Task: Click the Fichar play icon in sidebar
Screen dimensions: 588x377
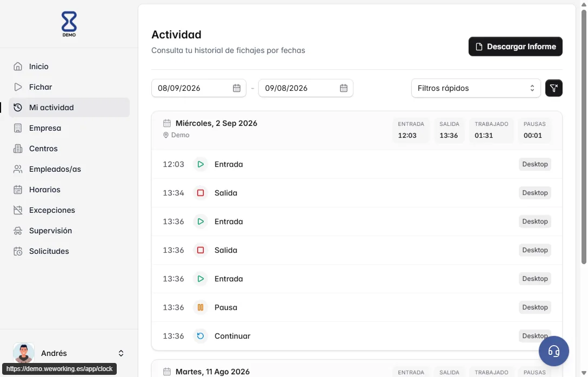Action: 18,87
